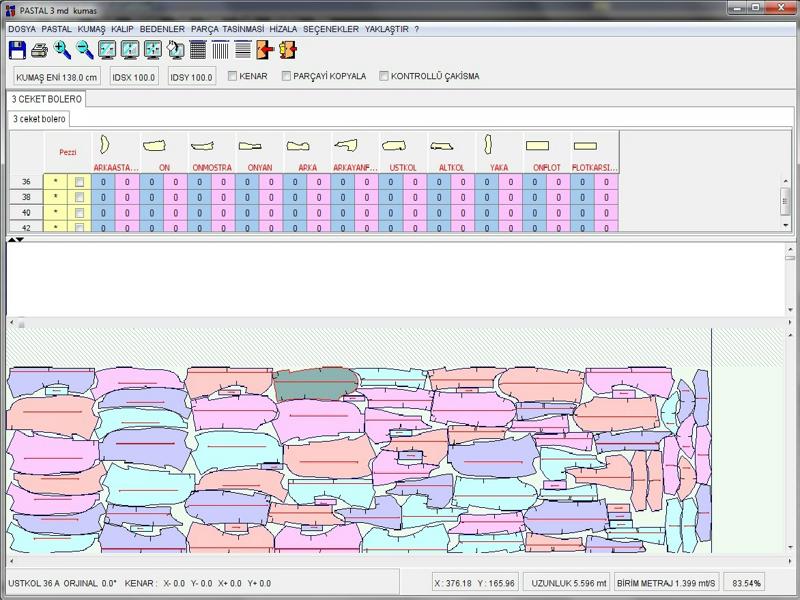
Task: Toggle the KENAR checkbox
Action: [x=233, y=76]
